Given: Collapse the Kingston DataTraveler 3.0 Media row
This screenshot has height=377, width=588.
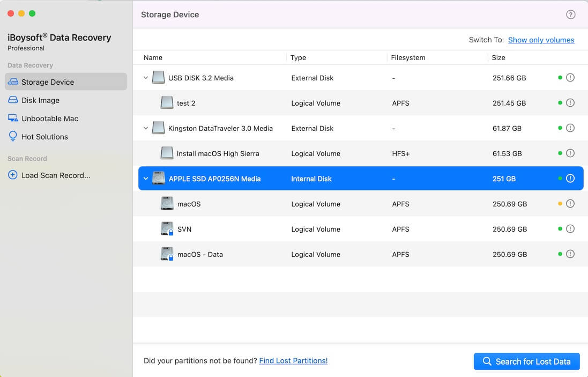Looking at the screenshot, I should [146, 128].
